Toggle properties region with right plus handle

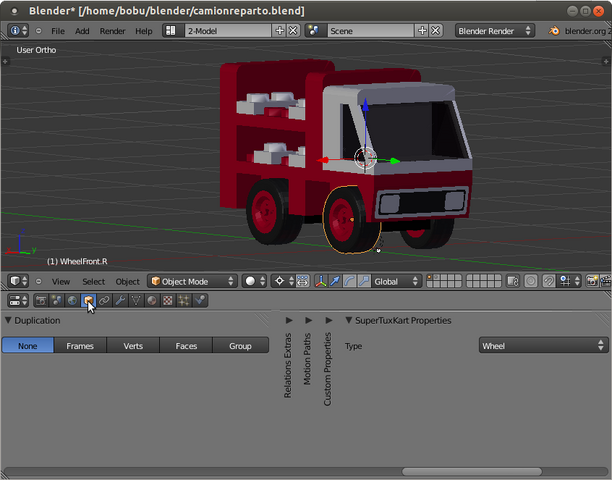pyautogui.click(x=606, y=61)
